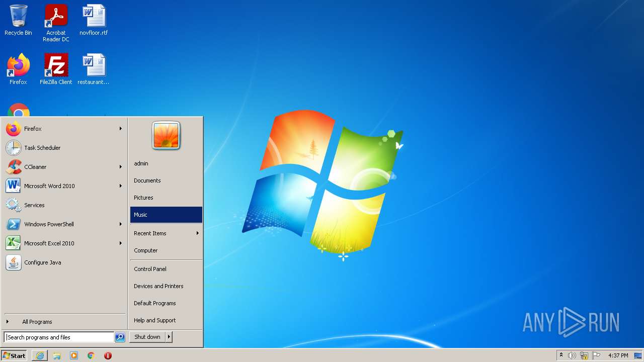
Task: Show hidden system tray icons
Action: pos(561,355)
